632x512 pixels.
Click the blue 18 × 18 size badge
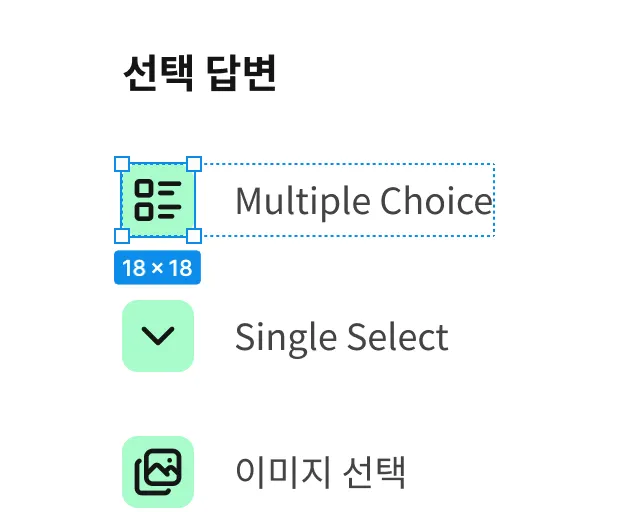[158, 268]
